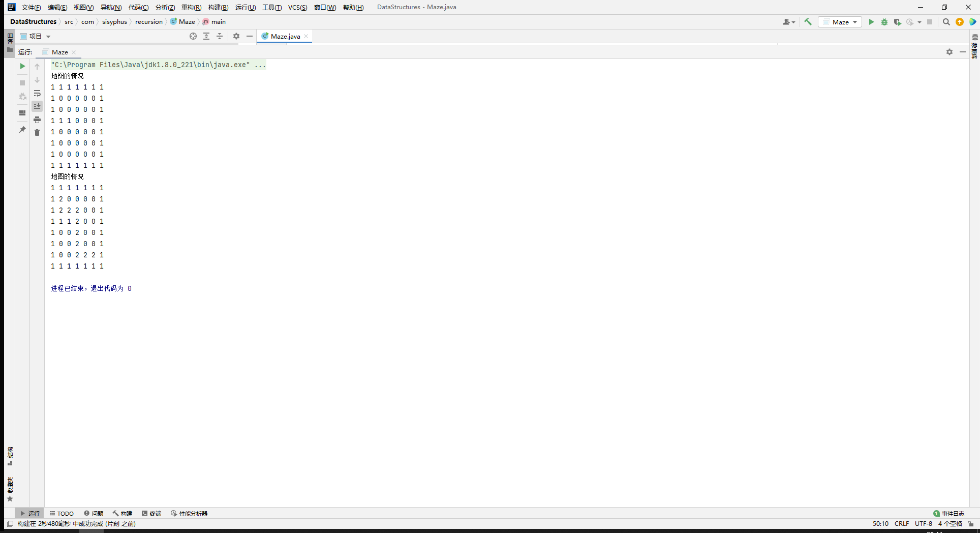980x533 pixels.
Task: Toggle the 性能分析器 tool window button
Action: coord(189,513)
